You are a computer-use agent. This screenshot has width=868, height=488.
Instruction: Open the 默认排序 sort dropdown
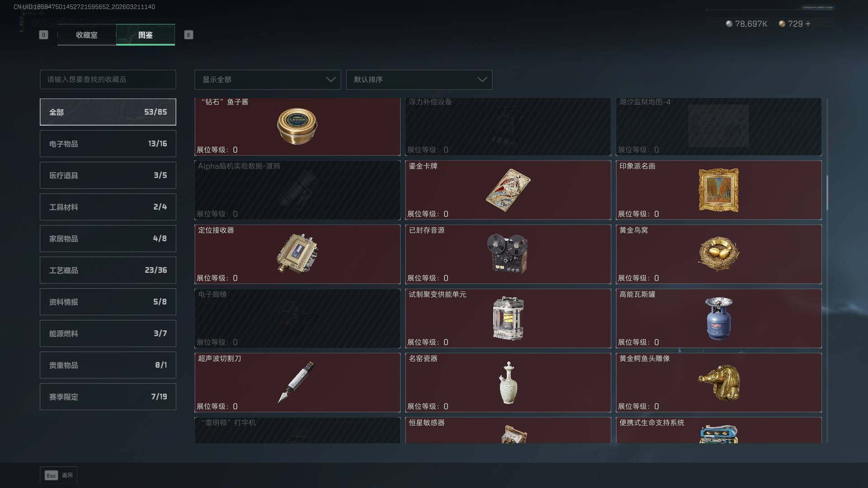[419, 80]
